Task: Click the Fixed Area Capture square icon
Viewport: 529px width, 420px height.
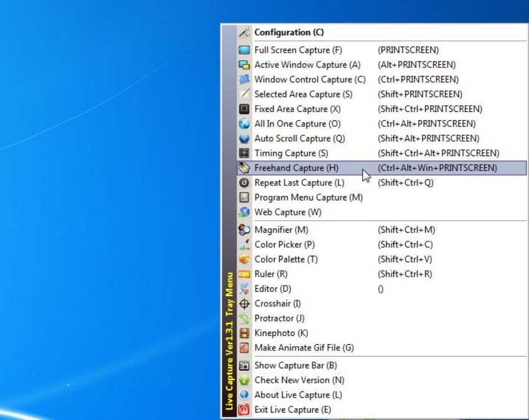Action: 244,109
